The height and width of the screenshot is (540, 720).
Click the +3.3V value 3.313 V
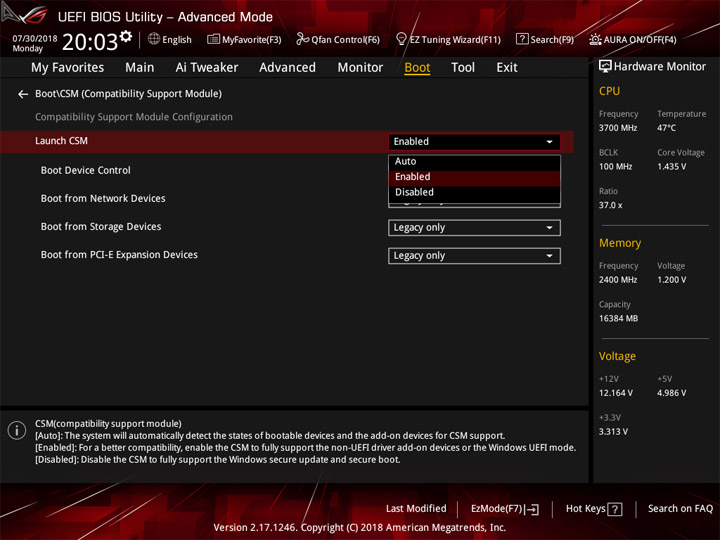(613, 432)
